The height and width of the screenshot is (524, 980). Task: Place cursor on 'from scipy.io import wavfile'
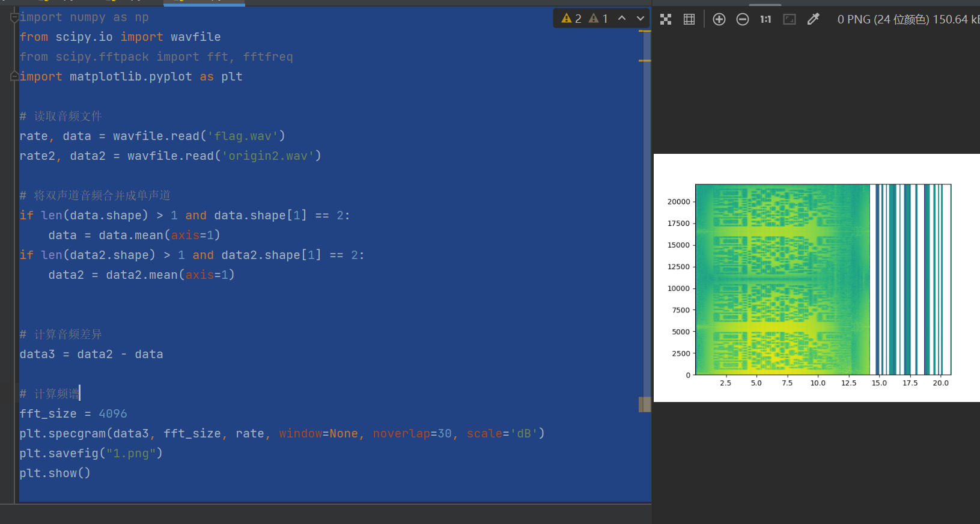120,37
